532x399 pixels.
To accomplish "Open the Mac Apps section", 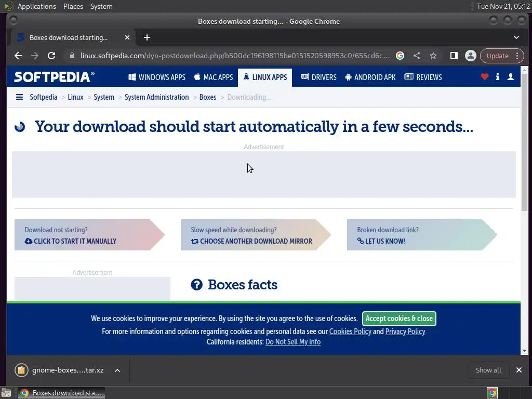I will [x=214, y=77].
